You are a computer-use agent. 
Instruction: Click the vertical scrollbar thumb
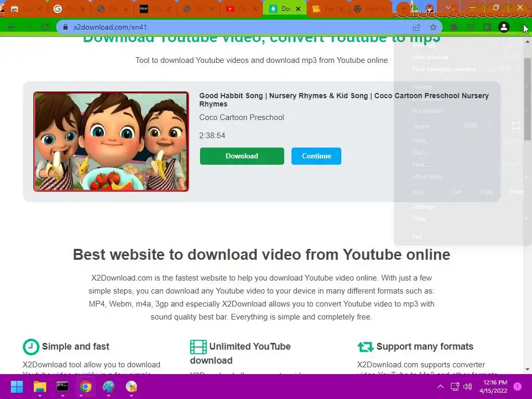528,99
